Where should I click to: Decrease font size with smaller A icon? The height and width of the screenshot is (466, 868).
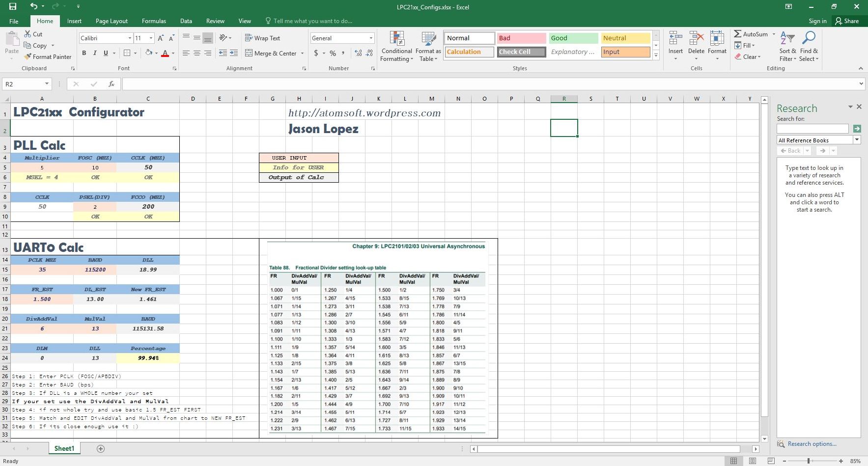[171, 38]
